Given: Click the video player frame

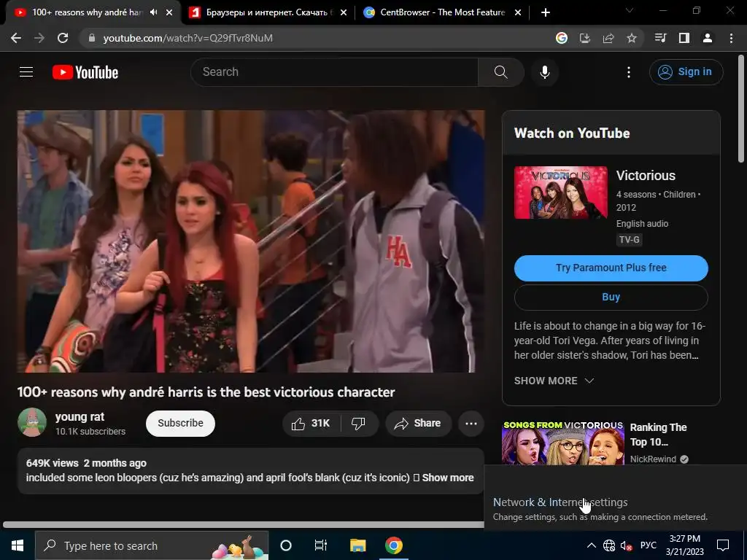Looking at the screenshot, I should [x=251, y=241].
